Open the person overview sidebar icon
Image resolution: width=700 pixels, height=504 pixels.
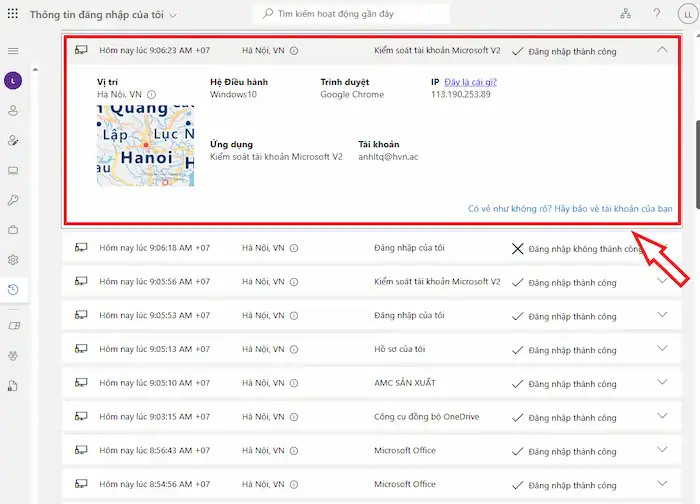click(13, 110)
